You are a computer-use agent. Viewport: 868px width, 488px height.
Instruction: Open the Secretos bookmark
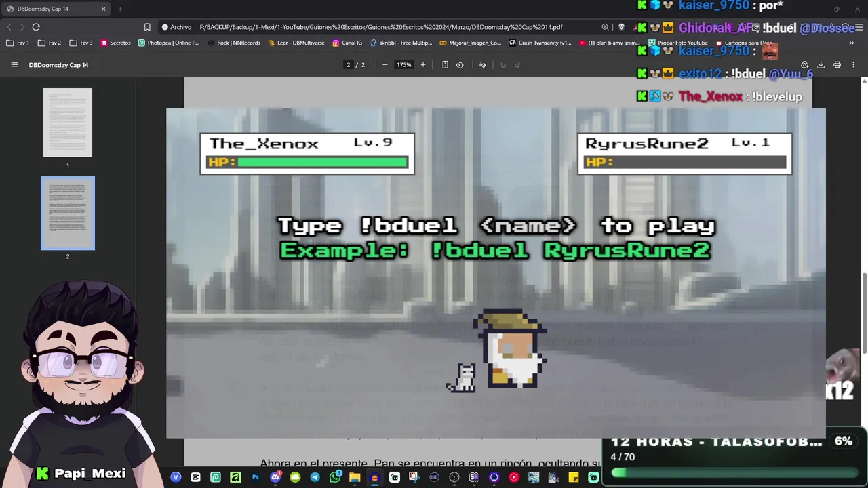pos(115,43)
